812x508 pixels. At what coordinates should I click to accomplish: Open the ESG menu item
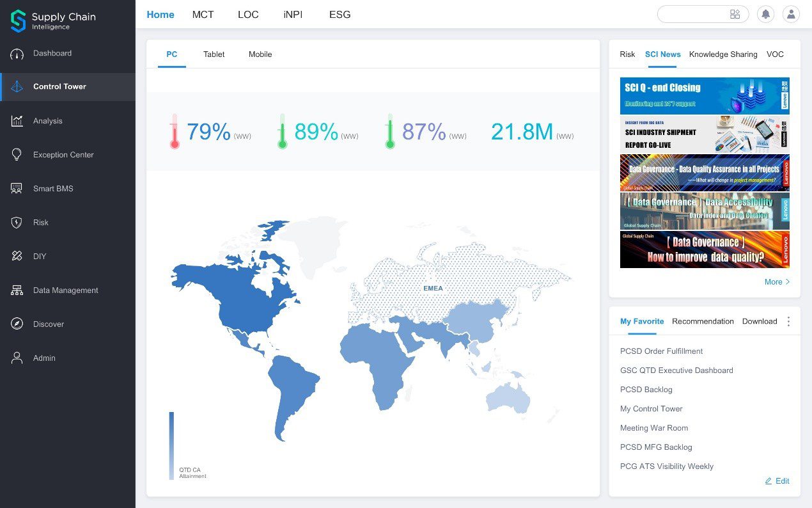coord(340,14)
